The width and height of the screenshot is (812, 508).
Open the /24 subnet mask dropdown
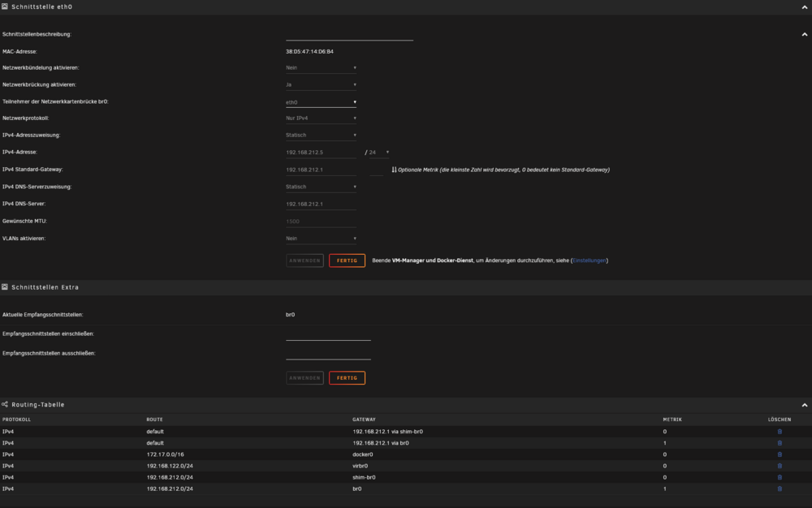click(379, 152)
